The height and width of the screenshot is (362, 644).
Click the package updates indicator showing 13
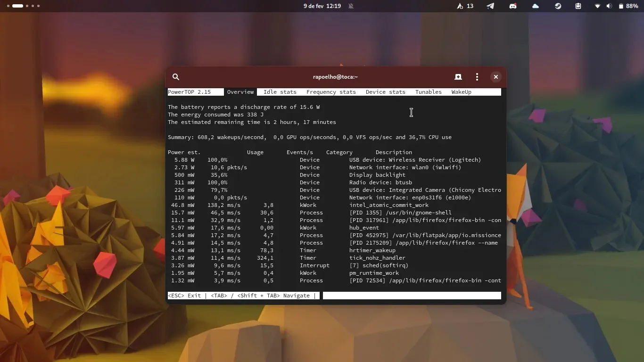click(x=465, y=6)
